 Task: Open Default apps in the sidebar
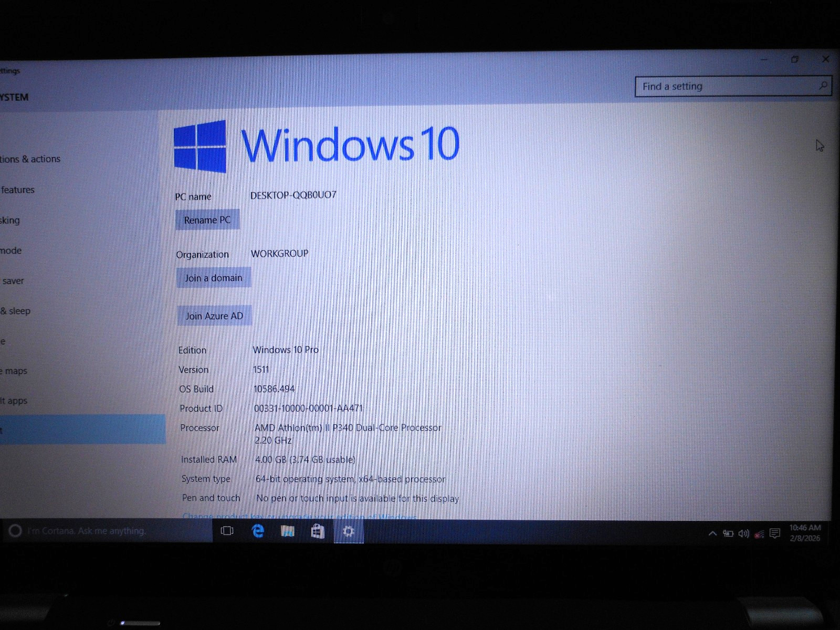click(x=14, y=401)
